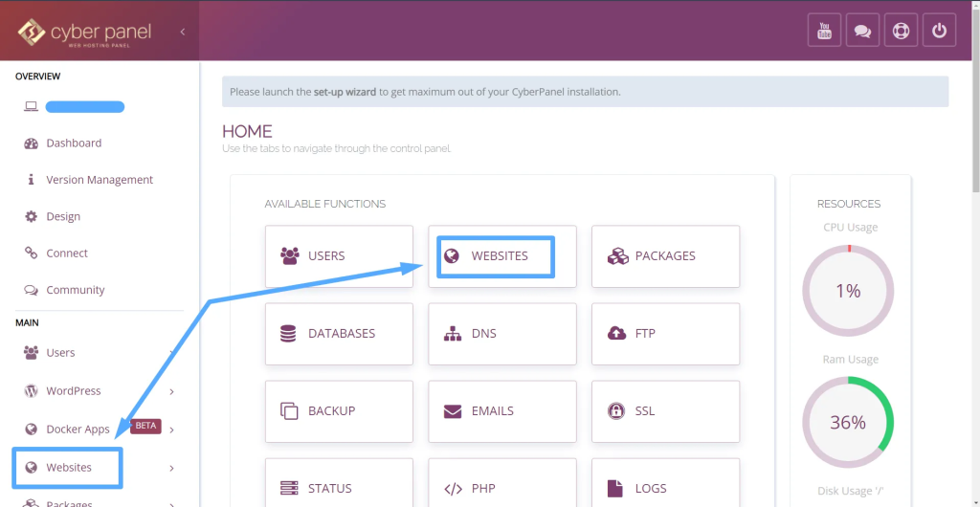This screenshot has height=507, width=980.
Task: Open Version Management in sidebar
Action: coord(100,180)
